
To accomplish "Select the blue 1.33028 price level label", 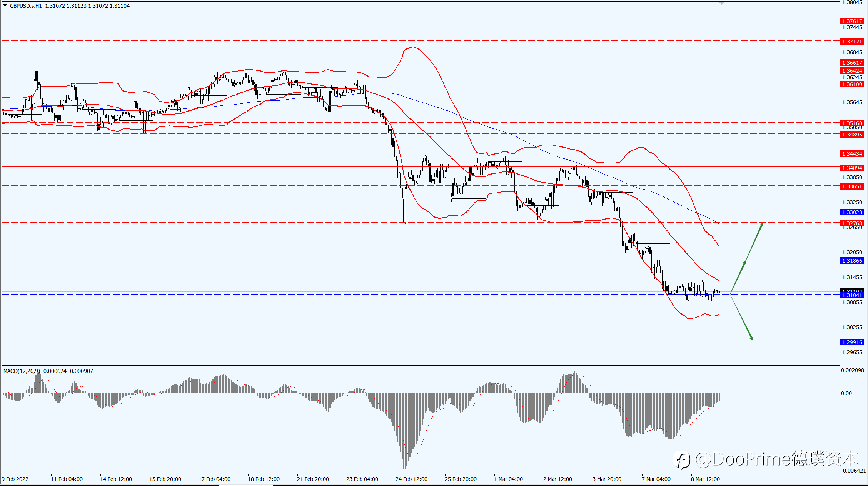I will click(x=852, y=212).
